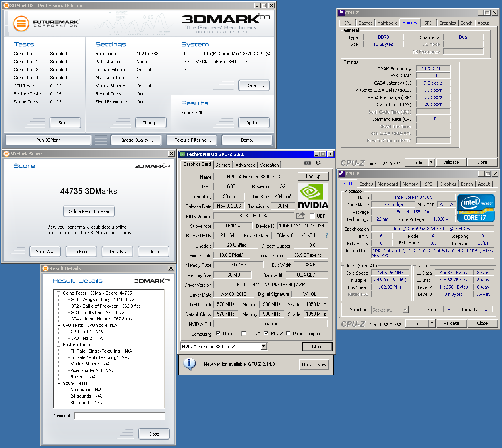Click the NVIDIA logo in GPU-Z
Viewport: 502px width, 448px height.
[x=313, y=196]
